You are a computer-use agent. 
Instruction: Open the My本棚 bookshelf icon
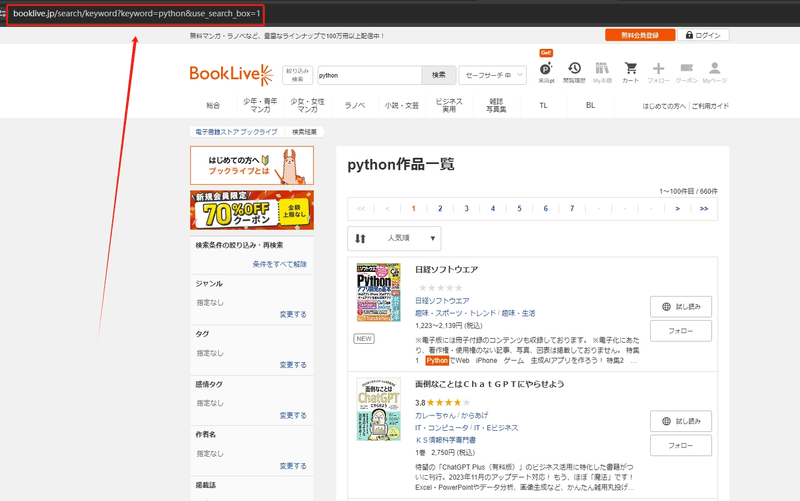click(602, 71)
